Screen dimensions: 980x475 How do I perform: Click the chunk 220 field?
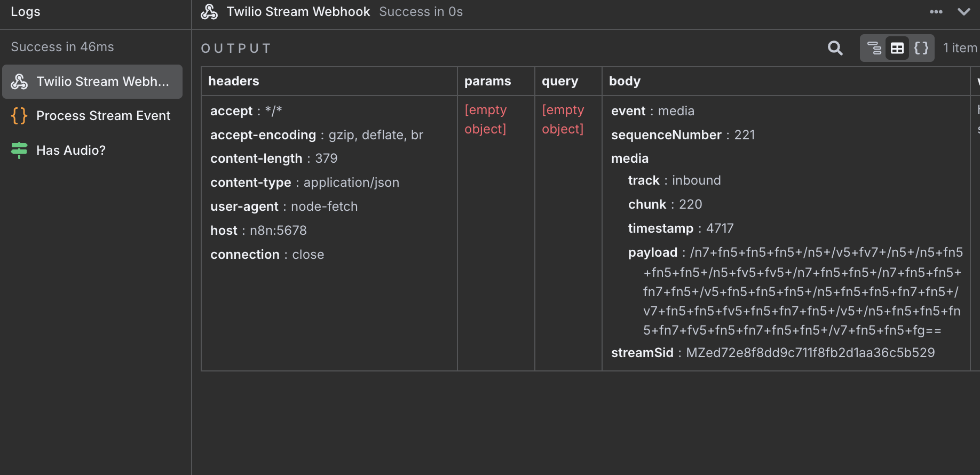point(665,204)
